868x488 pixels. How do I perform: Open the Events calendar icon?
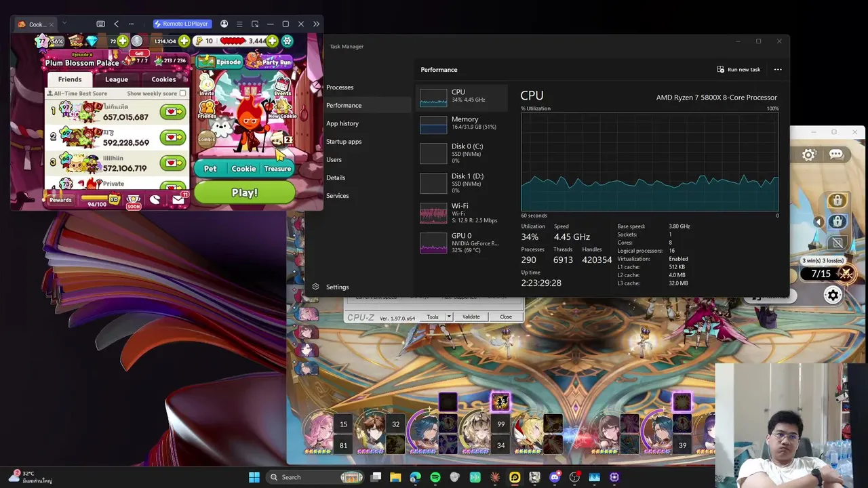(x=282, y=85)
